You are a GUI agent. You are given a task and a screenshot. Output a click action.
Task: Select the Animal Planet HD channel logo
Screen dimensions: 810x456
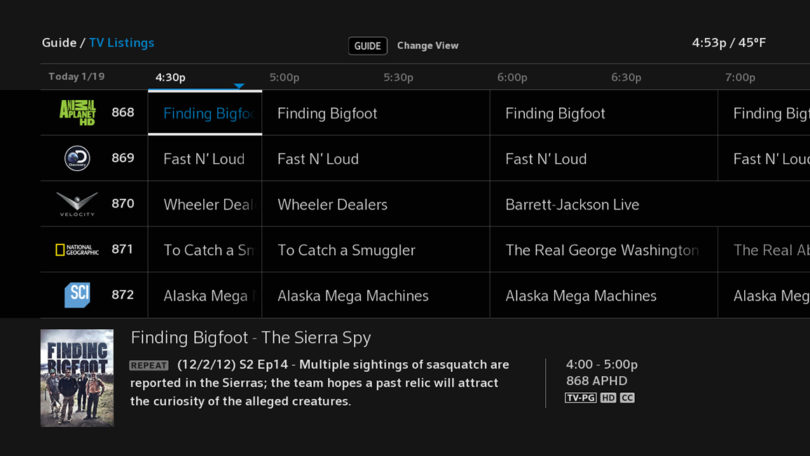[x=77, y=113]
